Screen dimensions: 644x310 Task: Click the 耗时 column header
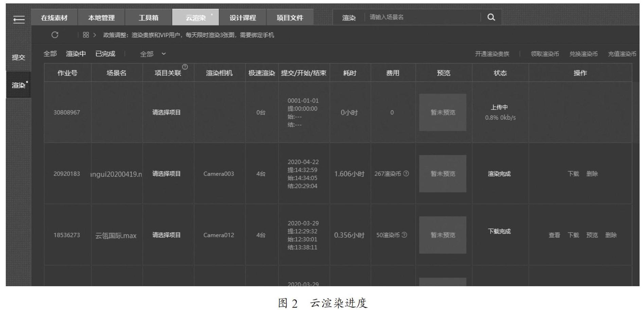coord(350,73)
